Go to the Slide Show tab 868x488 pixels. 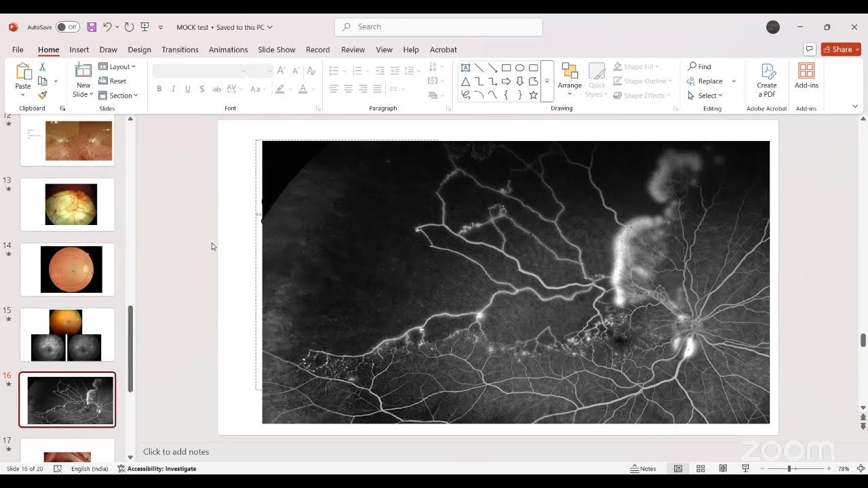276,49
